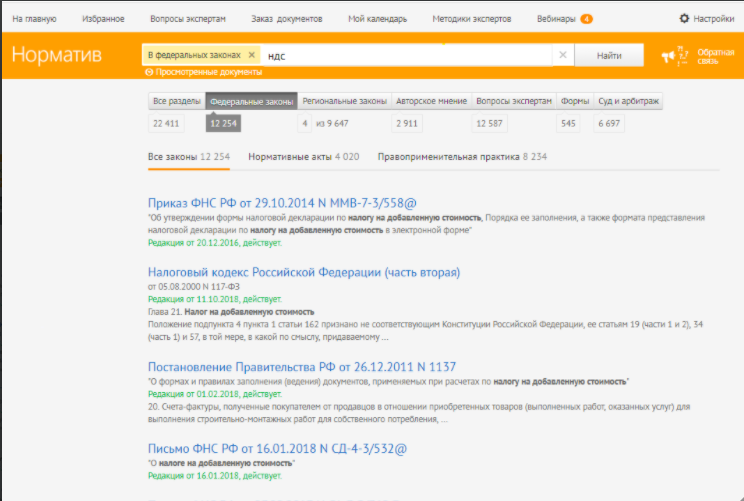
Task: Click 'Редакция от 16.01.2018, действует'
Action: [x=215, y=476]
